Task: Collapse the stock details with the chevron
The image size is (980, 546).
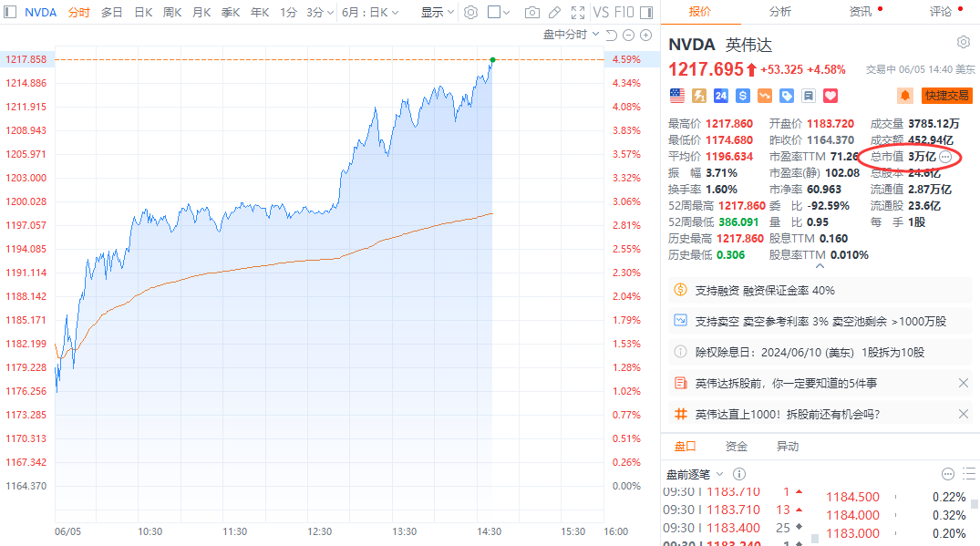Action: (819, 267)
